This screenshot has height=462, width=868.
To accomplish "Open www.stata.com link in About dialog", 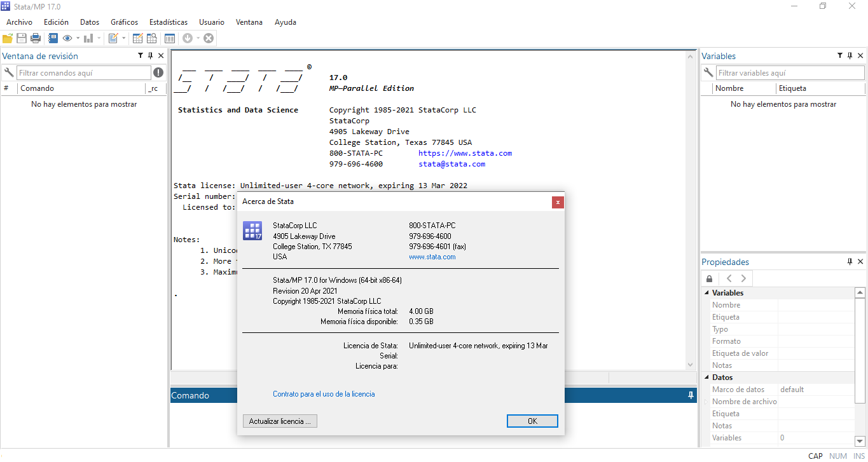I will click(x=432, y=257).
